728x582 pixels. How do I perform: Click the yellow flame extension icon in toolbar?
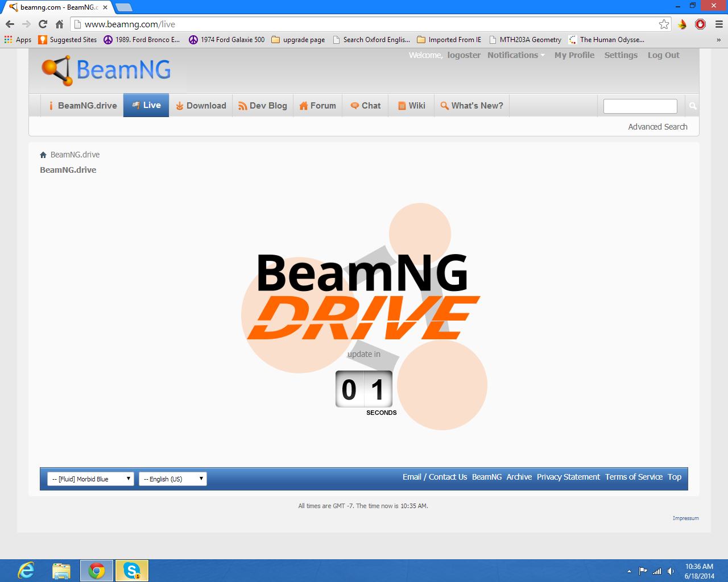(x=682, y=24)
